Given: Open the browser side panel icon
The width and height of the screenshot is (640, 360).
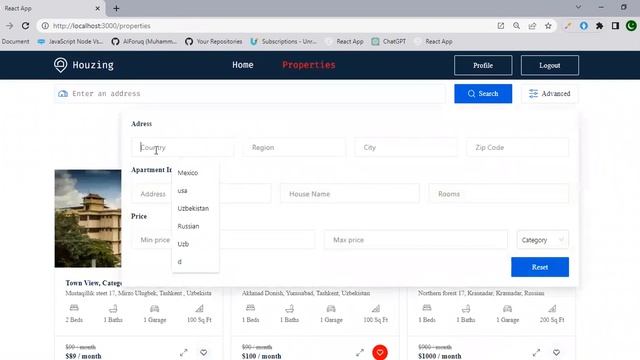Looking at the screenshot, I should [616, 26].
